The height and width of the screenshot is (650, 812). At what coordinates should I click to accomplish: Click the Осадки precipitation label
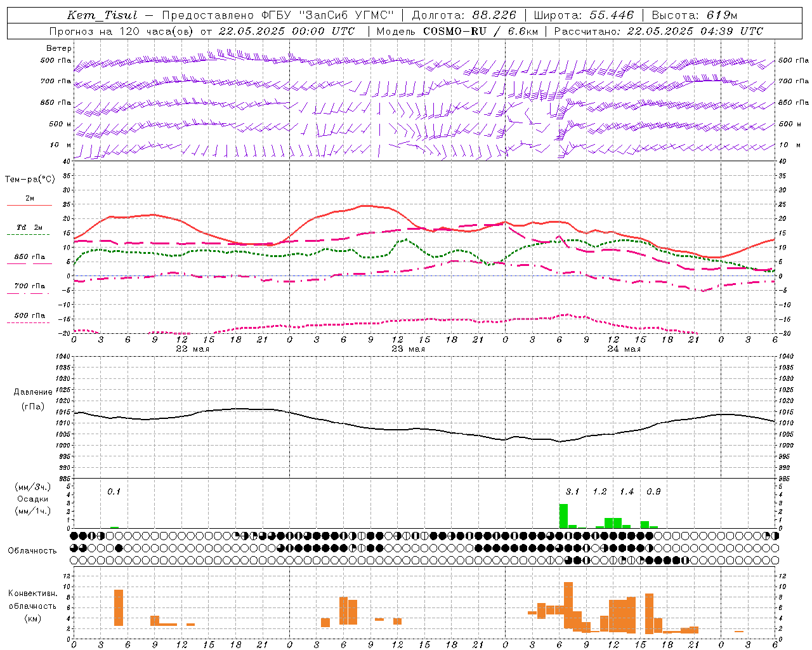32,499
